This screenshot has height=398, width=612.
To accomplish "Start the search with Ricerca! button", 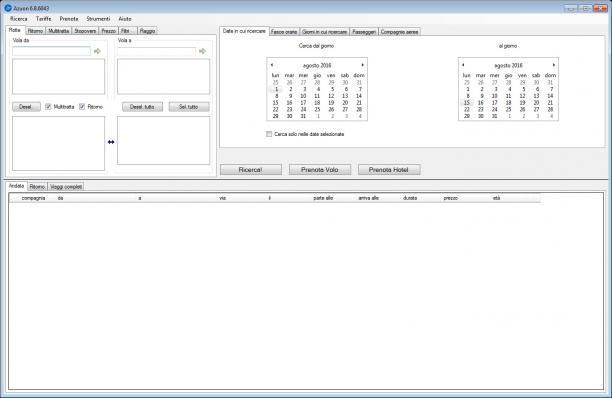I will point(251,170).
